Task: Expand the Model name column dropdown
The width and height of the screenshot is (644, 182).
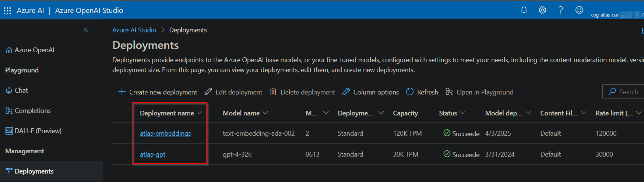Action: point(265,113)
